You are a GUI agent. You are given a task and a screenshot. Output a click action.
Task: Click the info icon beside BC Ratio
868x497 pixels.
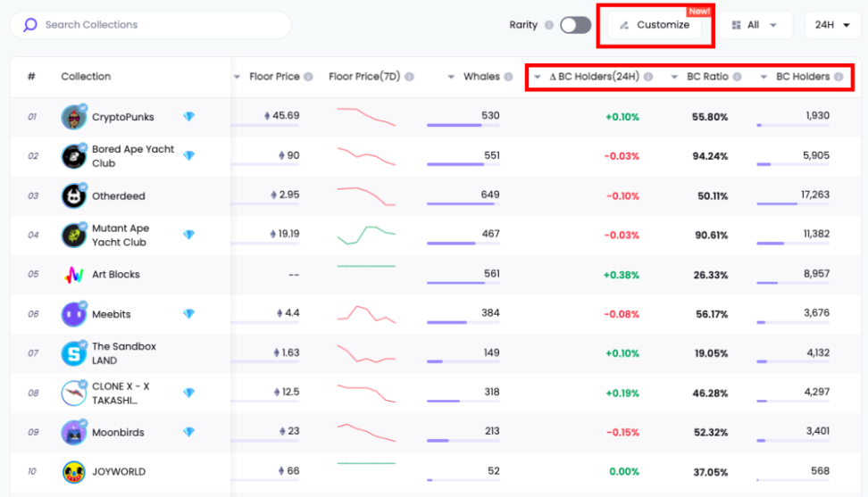pyautogui.click(x=737, y=77)
